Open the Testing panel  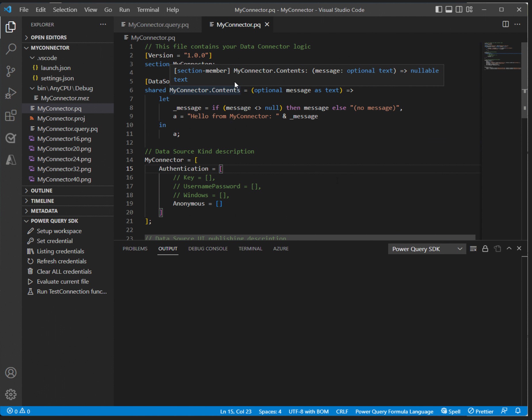[x=11, y=138]
